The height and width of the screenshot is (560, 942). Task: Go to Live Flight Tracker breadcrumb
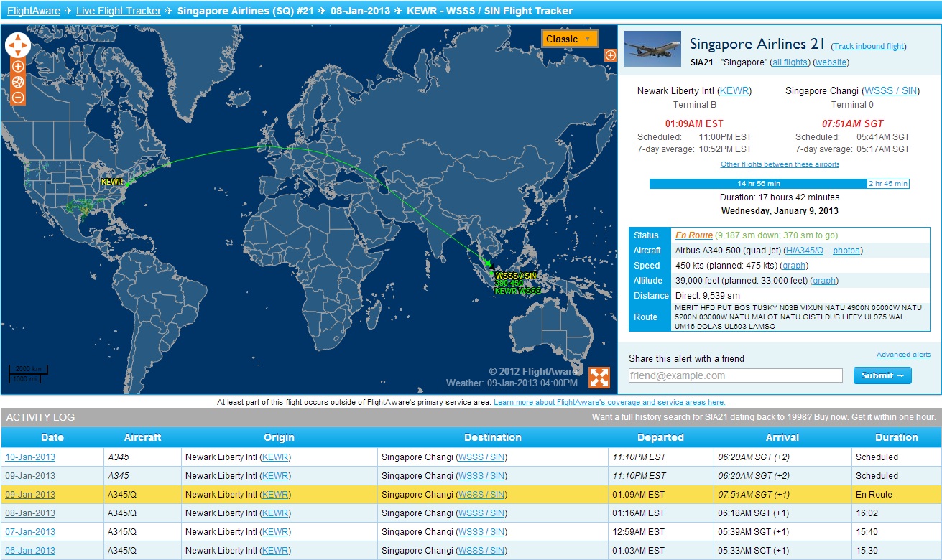[119, 11]
